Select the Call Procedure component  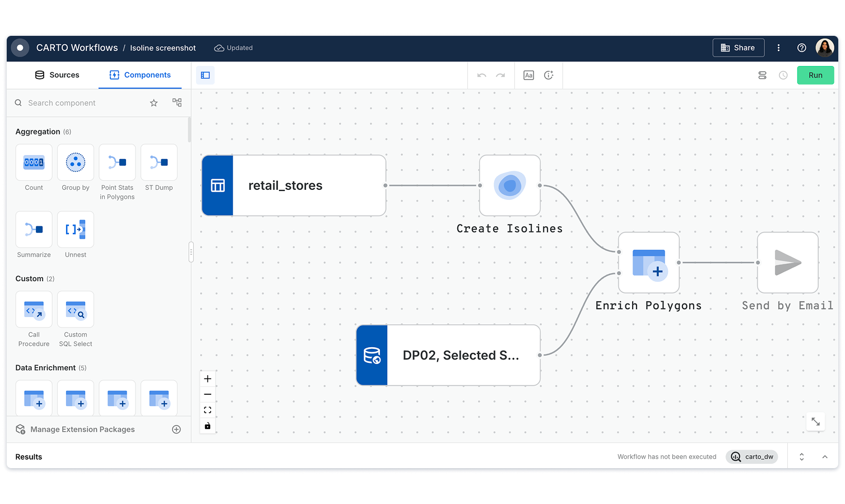tap(34, 309)
